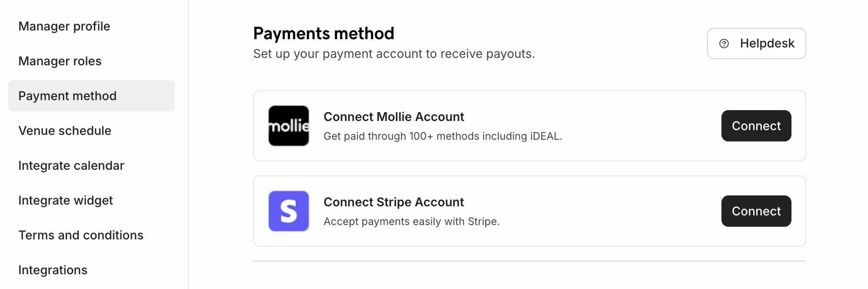Click the payout setup subtitle text
Image resolution: width=868 pixels, height=289 pixels.
(394, 54)
